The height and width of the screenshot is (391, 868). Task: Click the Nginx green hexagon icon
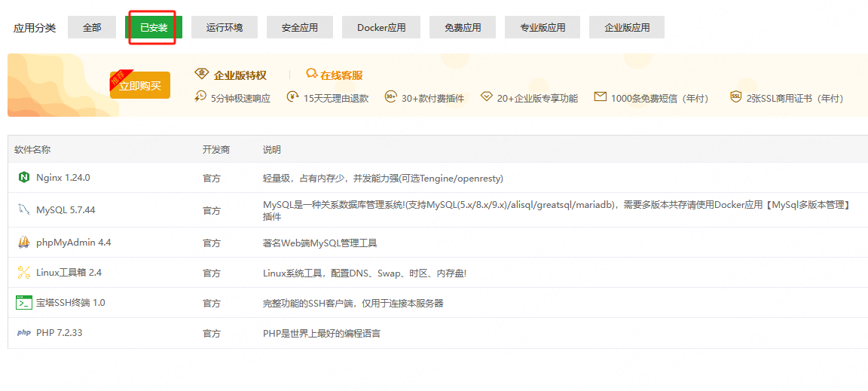[24, 177]
